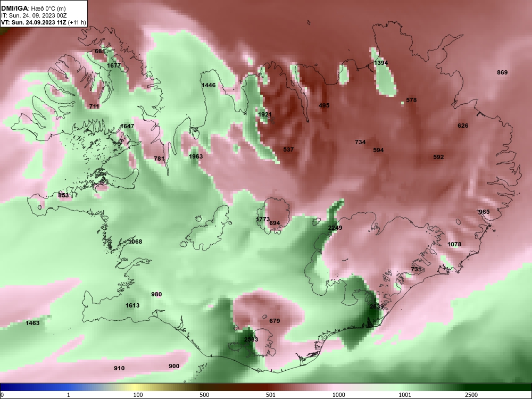532x399 pixels.
Task: Click the 694 height label
Action: [x=275, y=223]
